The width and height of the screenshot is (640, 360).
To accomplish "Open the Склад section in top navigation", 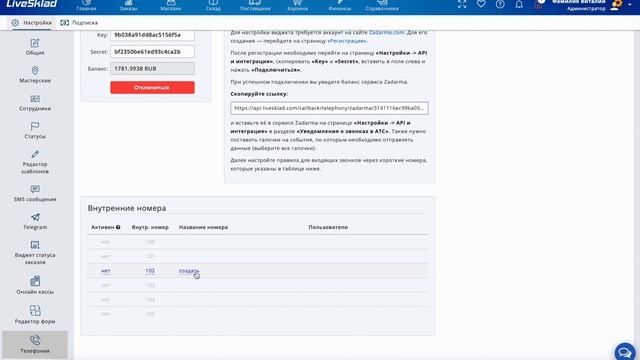I will point(213,6).
